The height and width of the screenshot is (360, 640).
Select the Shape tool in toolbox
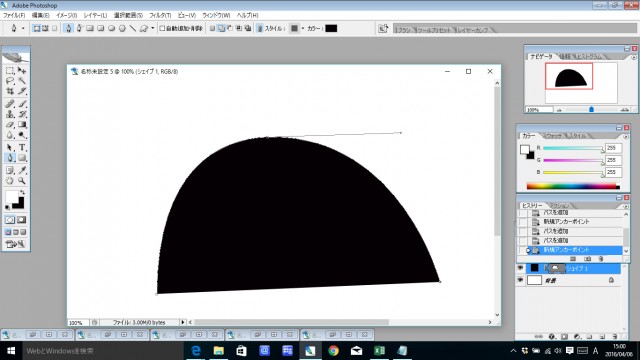(x=22, y=158)
